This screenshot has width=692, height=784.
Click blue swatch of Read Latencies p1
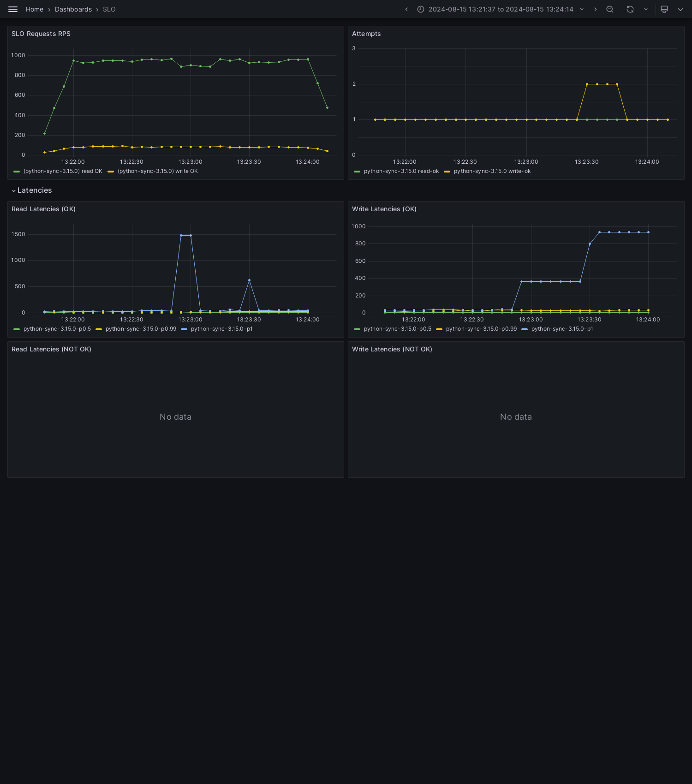[x=184, y=329]
